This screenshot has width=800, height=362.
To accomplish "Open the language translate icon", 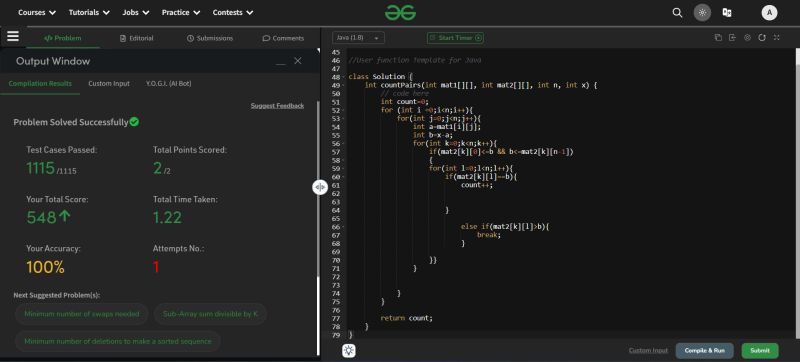I will coord(727,13).
